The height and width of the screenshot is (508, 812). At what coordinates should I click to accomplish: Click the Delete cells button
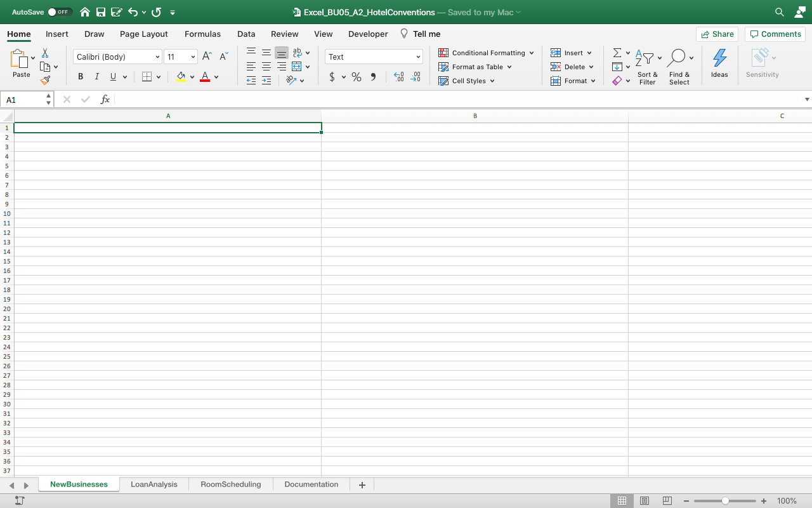pos(572,67)
